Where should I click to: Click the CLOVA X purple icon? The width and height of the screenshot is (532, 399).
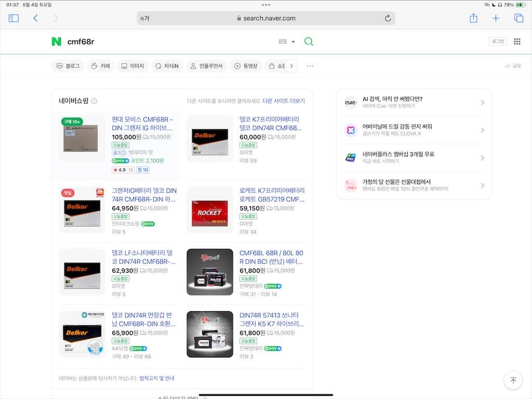click(351, 130)
